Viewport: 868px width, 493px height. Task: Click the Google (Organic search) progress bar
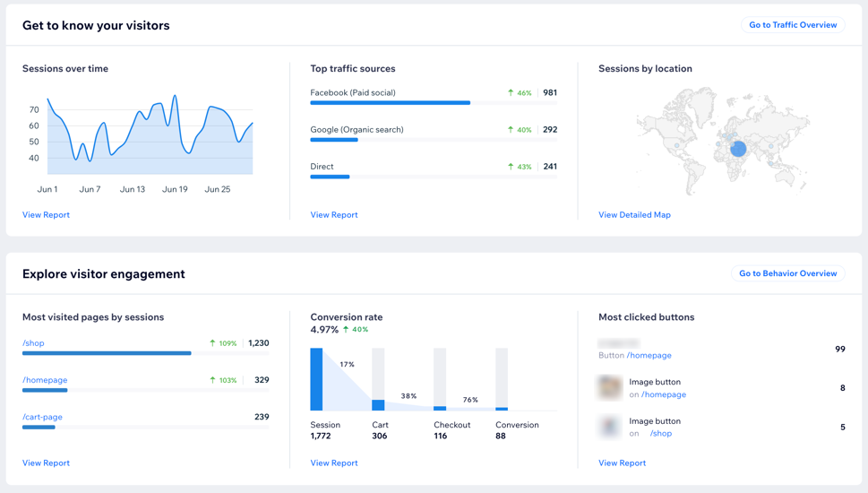click(434, 140)
